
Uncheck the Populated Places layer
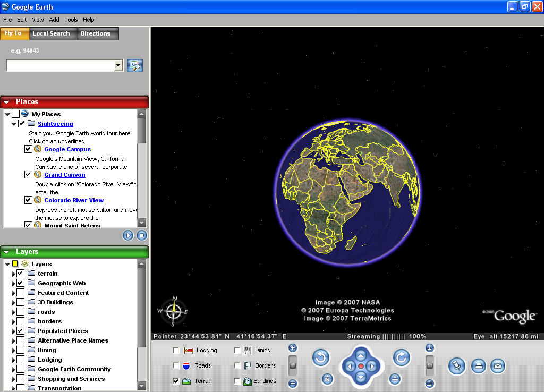point(21,330)
